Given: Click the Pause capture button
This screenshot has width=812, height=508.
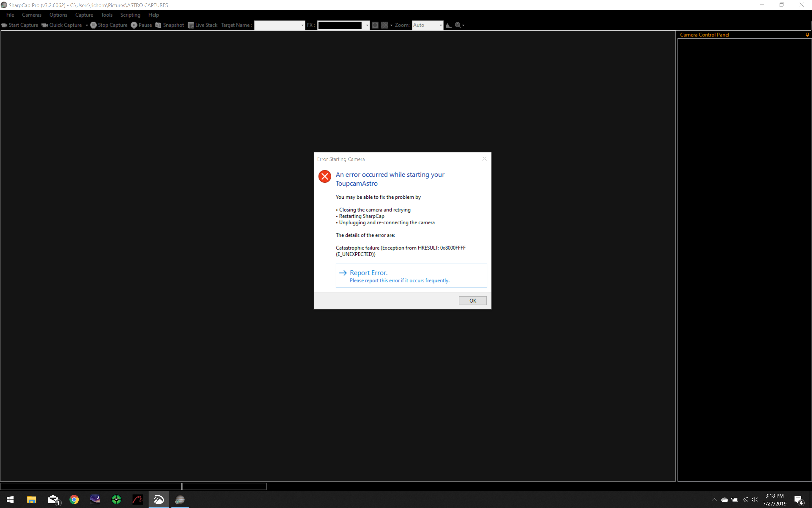Looking at the screenshot, I should pyautogui.click(x=141, y=25).
